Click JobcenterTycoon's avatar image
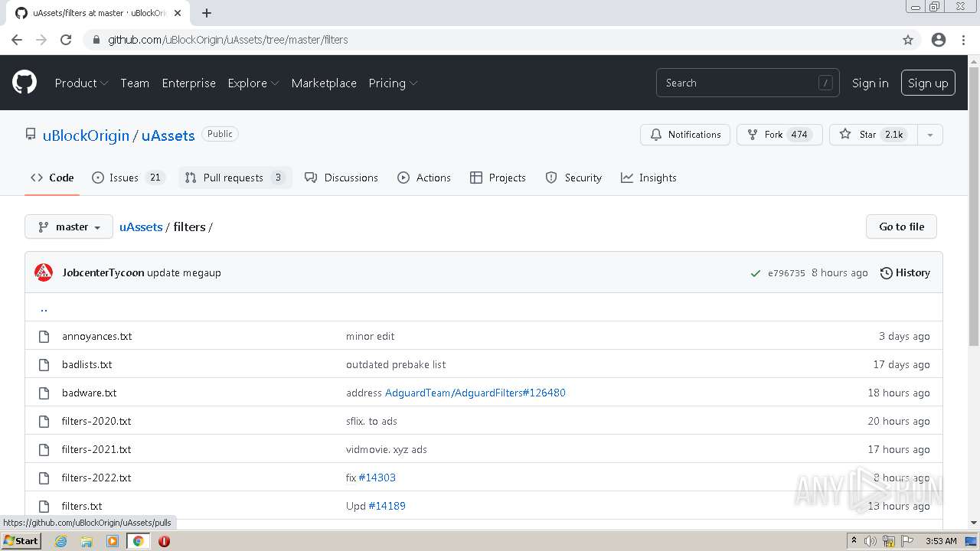The width and height of the screenshot is (980, 551). click(x=44, y=272)
